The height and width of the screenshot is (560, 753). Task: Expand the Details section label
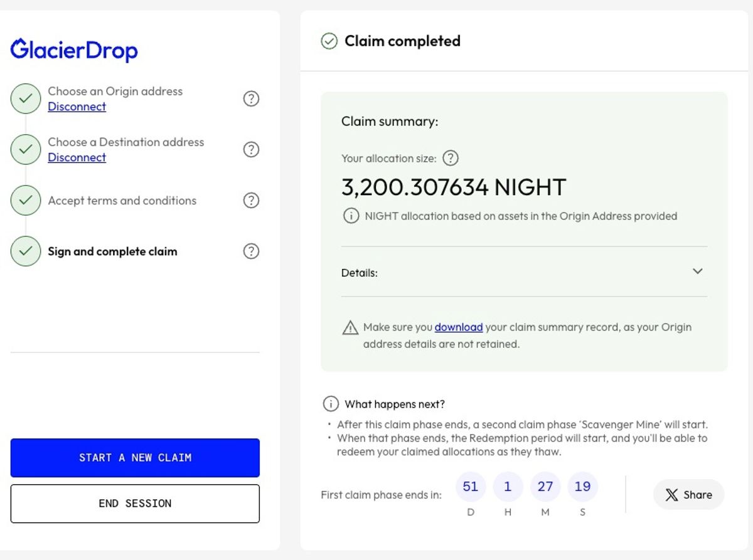[x=360, y=273]
